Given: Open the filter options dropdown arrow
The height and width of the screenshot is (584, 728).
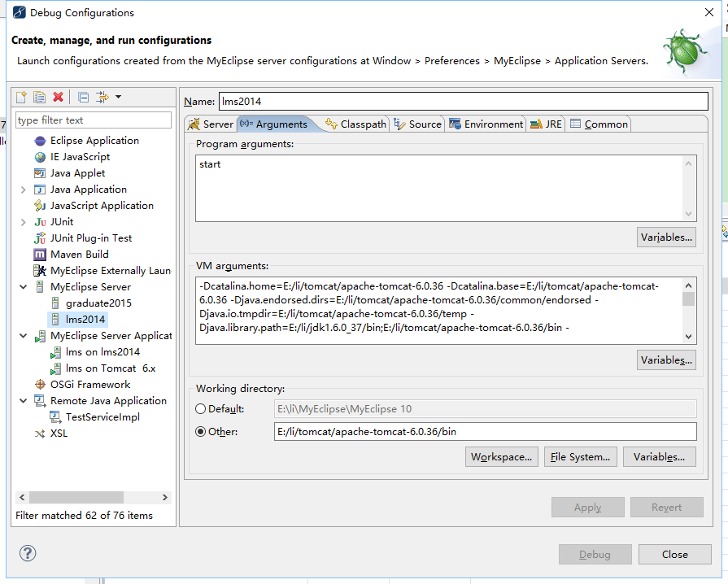Looking at the screenshot, I should point(119,97).
